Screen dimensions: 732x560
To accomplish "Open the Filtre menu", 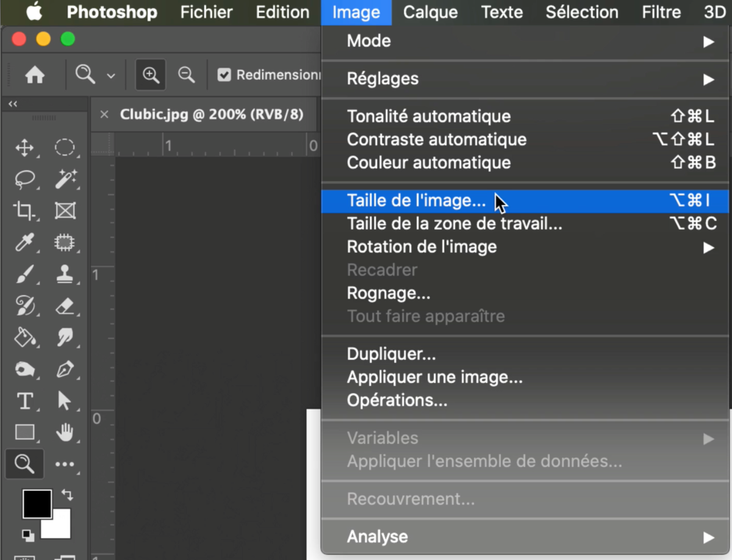I will click(661, 12).
